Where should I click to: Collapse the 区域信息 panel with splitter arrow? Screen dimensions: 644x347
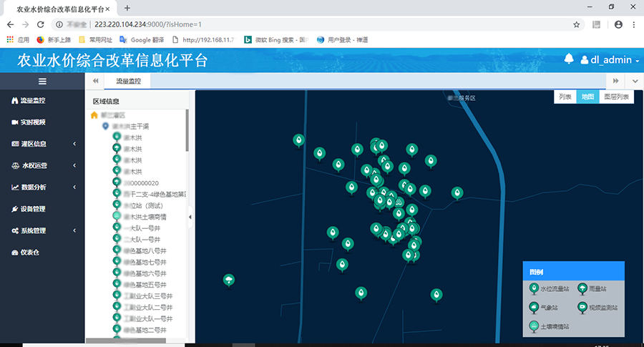[190, 216]
